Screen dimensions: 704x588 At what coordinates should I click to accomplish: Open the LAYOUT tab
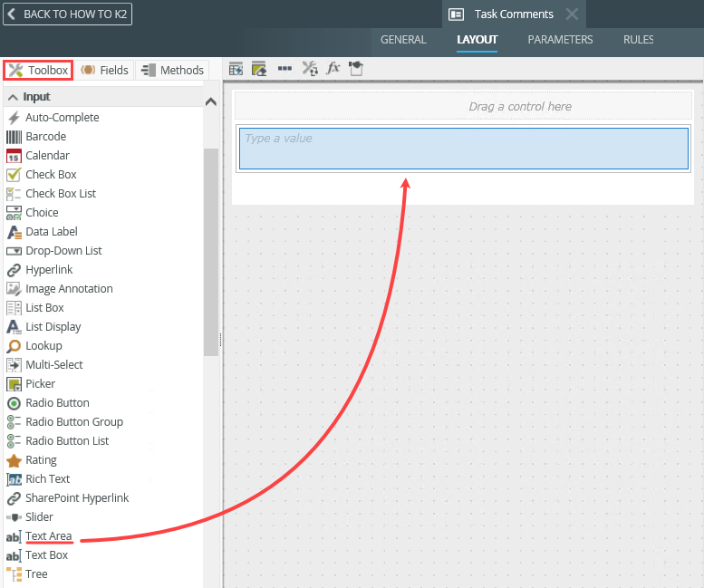tap(477, 40)
